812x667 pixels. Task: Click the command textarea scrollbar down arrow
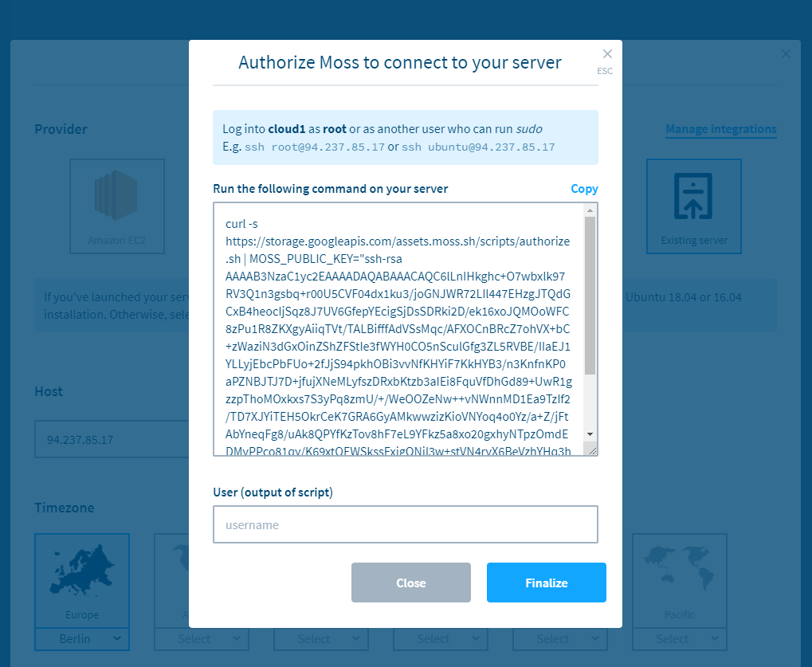point(590,434)
